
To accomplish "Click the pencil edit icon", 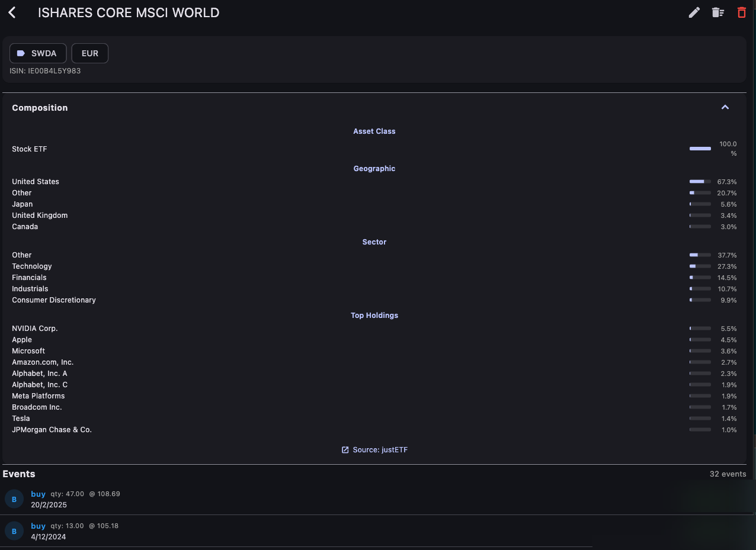I will pyautogui.click(x=694, y=12).
